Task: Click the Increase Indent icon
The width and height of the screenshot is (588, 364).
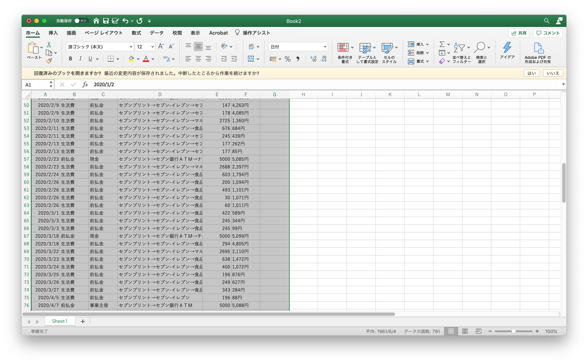Action: [234, 58]
